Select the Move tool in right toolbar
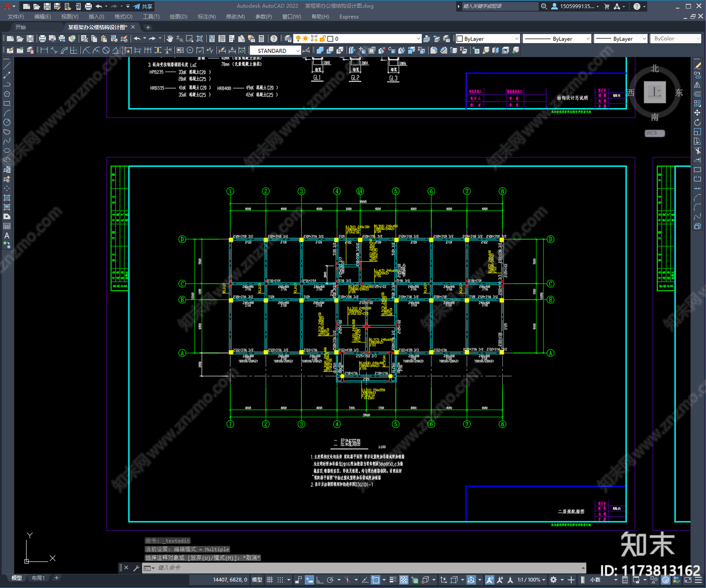This screenshot has width=706, height=588. point(698,113)
